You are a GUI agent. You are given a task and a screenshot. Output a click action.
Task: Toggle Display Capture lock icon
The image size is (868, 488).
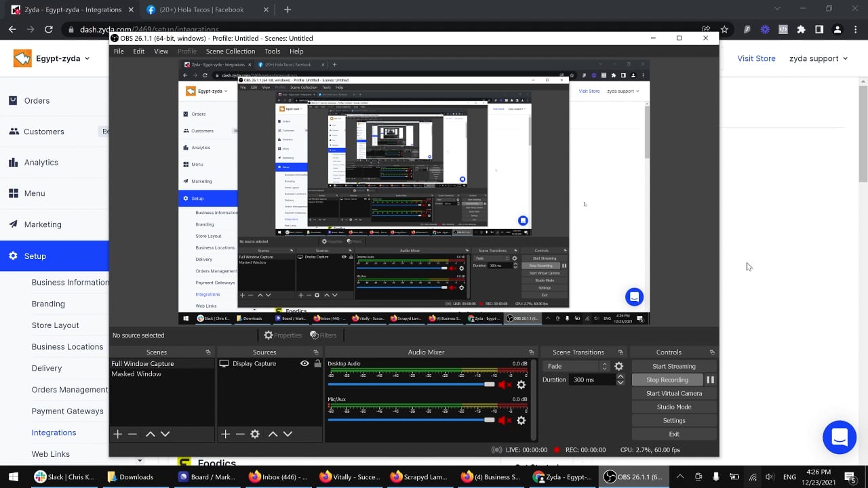click(317, 364)
